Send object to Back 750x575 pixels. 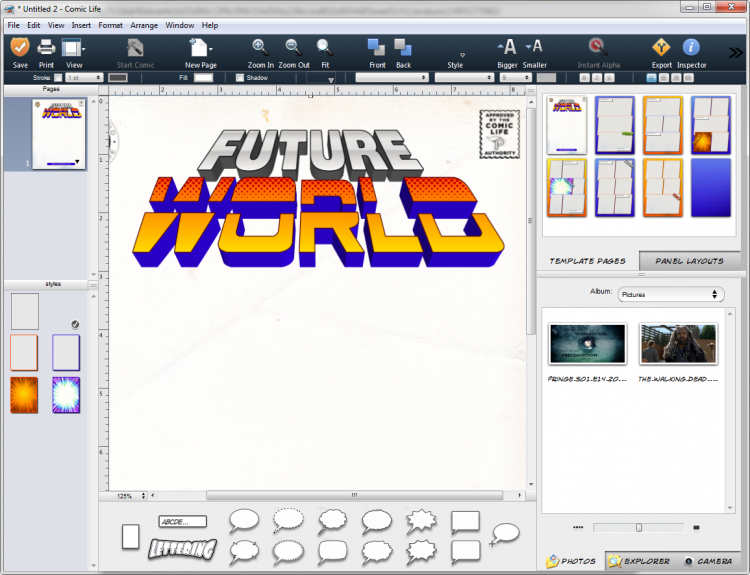pyautogui.click(x=403, y=47)
